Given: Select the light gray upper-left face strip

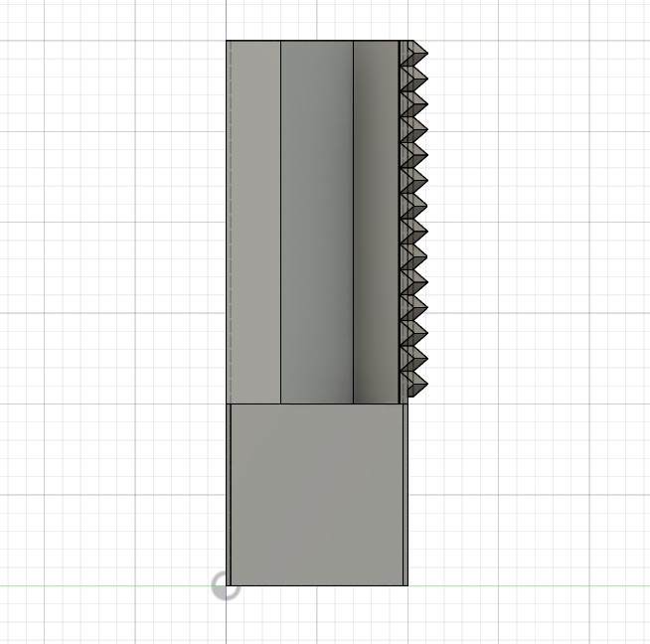Looking at the screenshot, I should [x=255, y=222].
